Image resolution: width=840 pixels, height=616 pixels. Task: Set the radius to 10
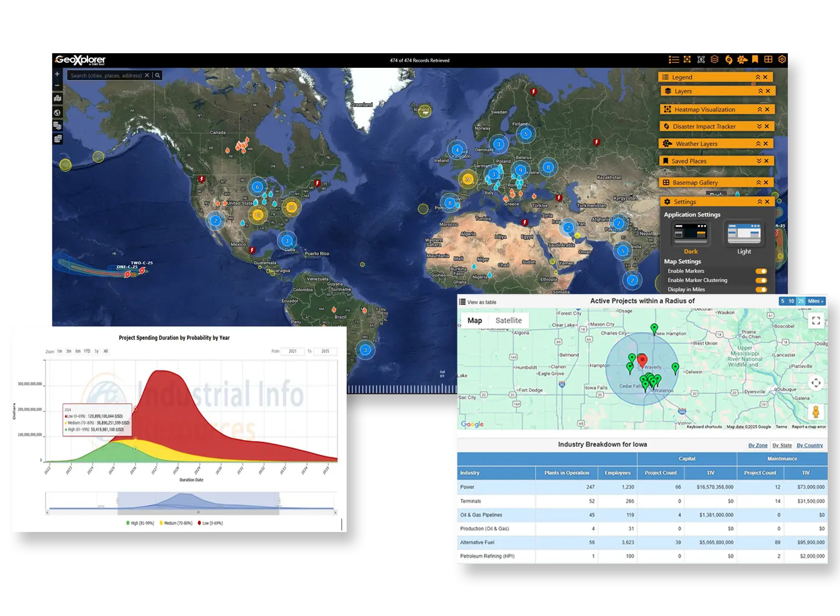[791, 301]
